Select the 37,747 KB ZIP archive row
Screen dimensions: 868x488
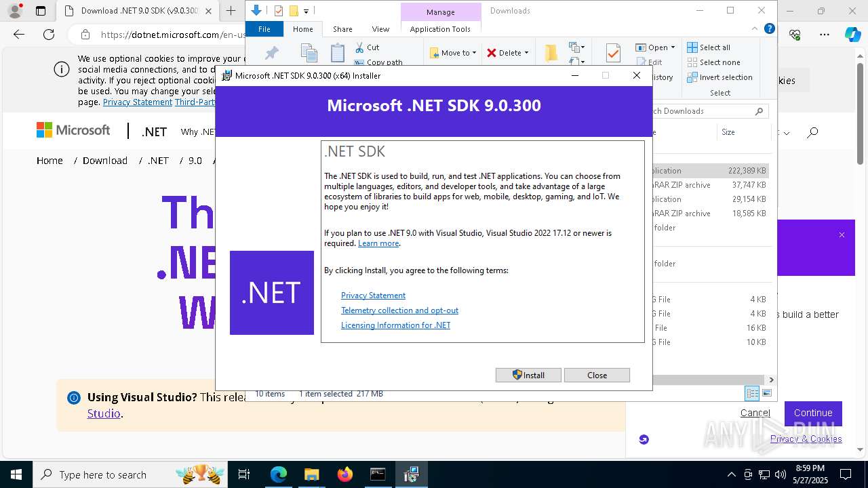tap(711, 185)
